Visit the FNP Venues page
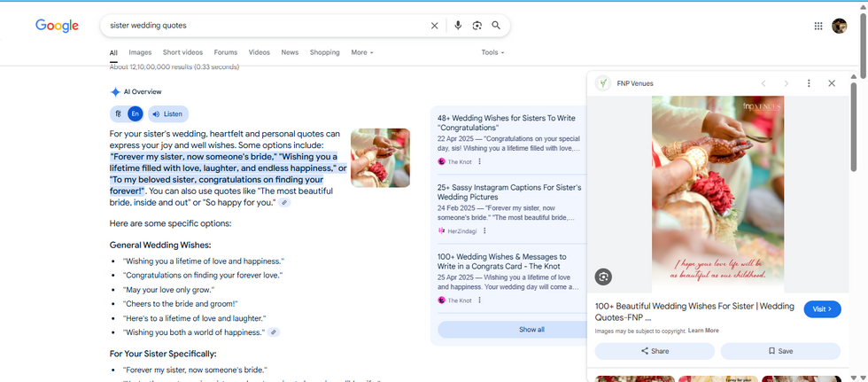Viewport: 868px width, 382px height. click(x=822, y=309)
